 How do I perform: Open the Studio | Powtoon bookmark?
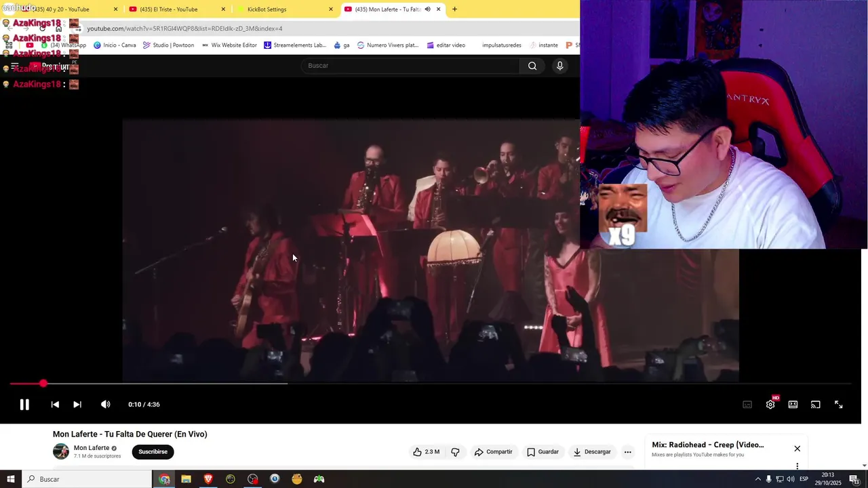click(168, 45)
